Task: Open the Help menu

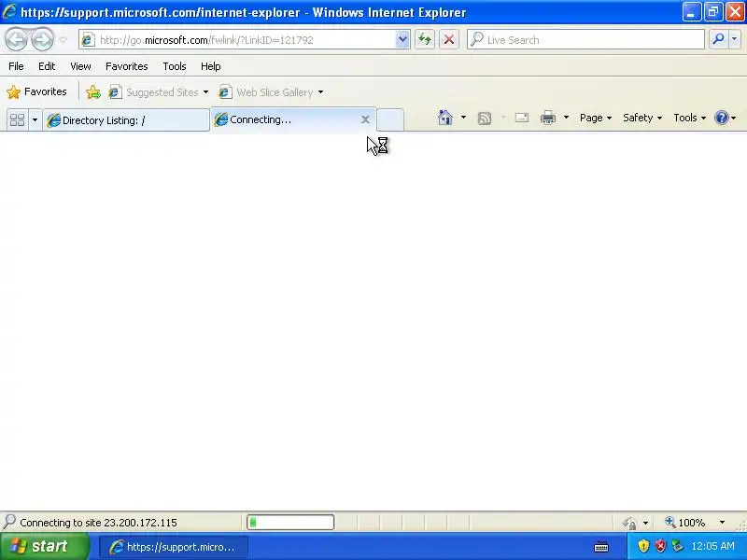Action: coord(211,66)
